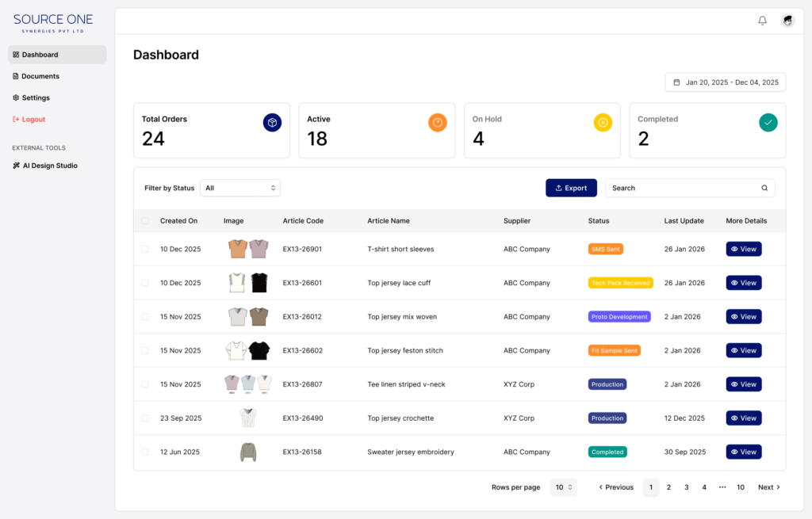Click the search magnifier icon
The height and width of the screenshot is (519, 812).
[x=764, y=188]
